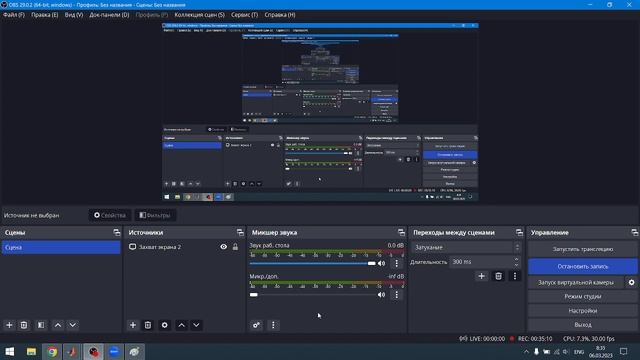Undock the Sources panel

240,232
